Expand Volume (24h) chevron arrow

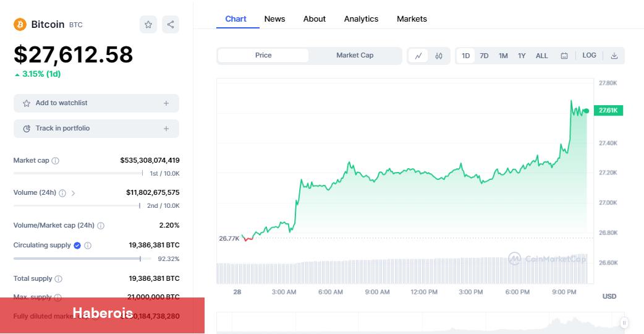(73, 193)
